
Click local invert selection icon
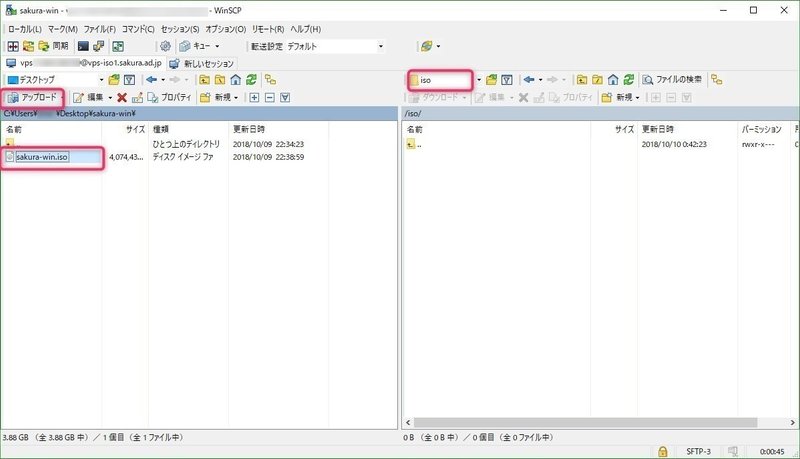pyautogui.click(x=285, y=97)
